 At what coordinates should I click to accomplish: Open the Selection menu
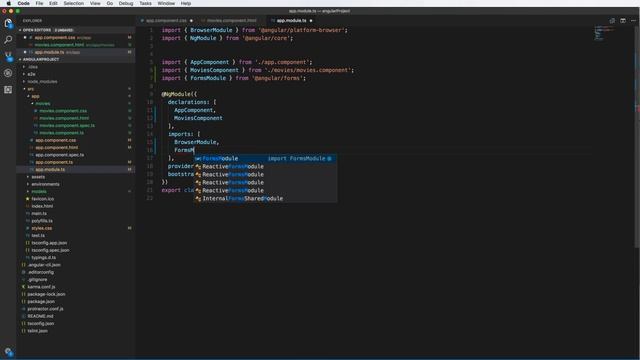pyautogui.click(x=73, y=3)
